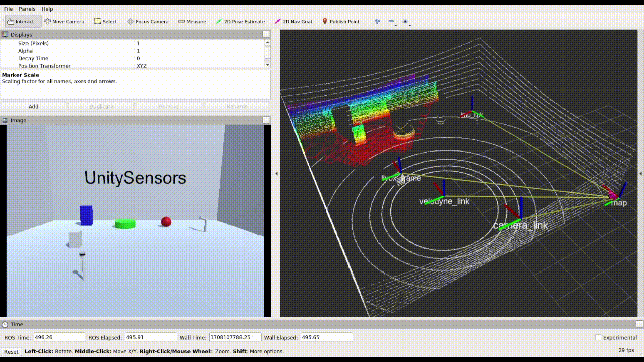This screenshot has width=644, height=362.
Task: Select the 2D Pose Estimate tool
Action: (x=240, y=21)
